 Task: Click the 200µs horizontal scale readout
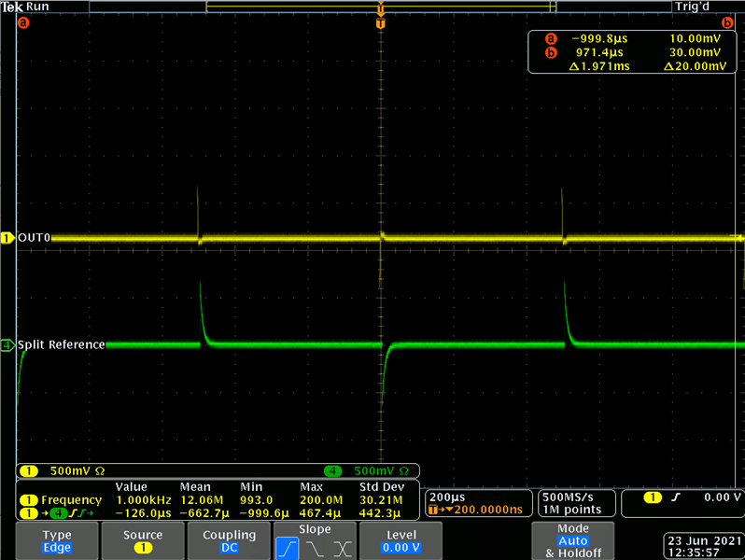tap(447, 497)
